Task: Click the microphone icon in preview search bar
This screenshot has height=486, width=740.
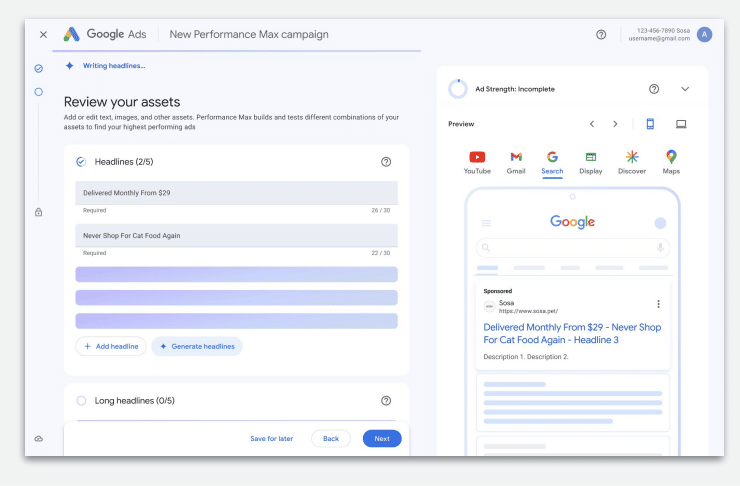Action: 660,248
